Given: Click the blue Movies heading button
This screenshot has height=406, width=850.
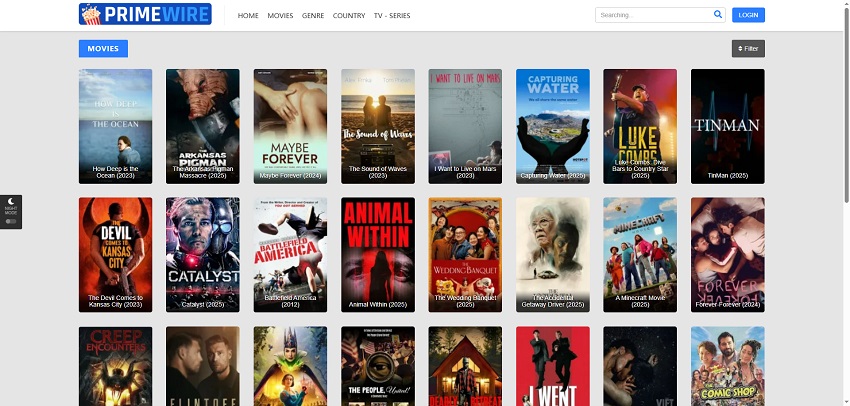Looking at the screenshot, I should (x=103, y=48).
